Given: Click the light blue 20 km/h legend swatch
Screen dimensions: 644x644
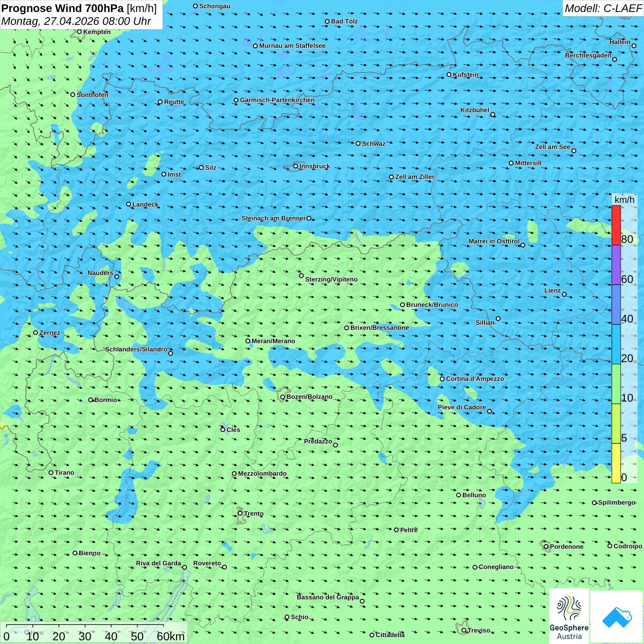Looking at the screenshot, I should pyautogui.click(x=616, y=345).
